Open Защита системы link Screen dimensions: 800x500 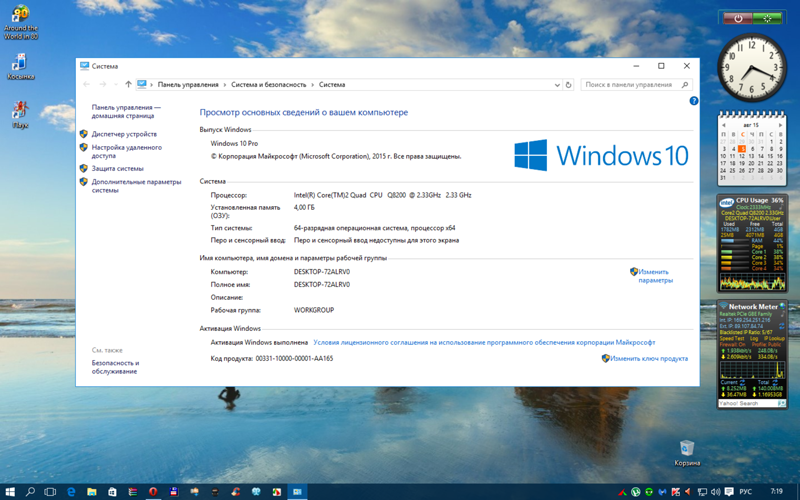point(117,168)
